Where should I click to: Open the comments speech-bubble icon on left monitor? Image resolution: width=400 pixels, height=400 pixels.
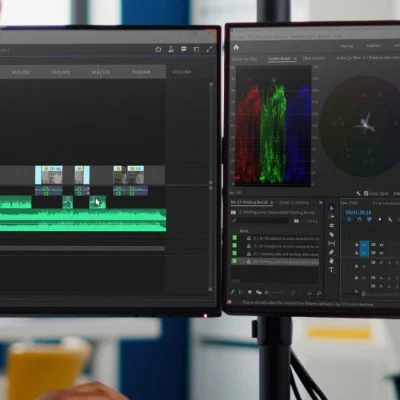tap(184, 49)
